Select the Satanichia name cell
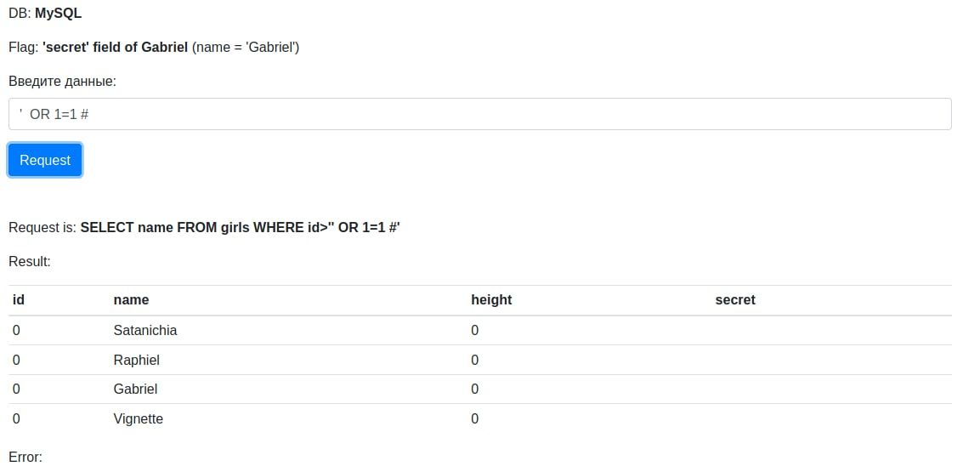The width and height of the screenshot is (980, 472). pyautogui.click(x=145, y=330)
